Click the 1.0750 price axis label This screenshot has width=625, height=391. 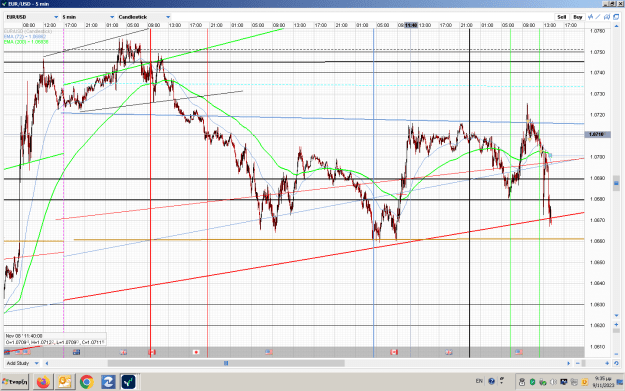tap(597, 52)
